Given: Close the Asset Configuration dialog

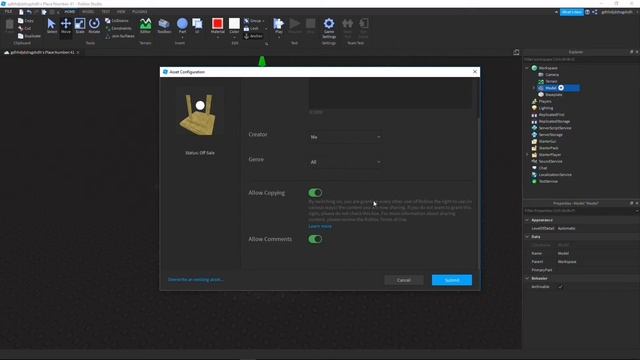Looking at the screenshot, I should tap(475, 71).
